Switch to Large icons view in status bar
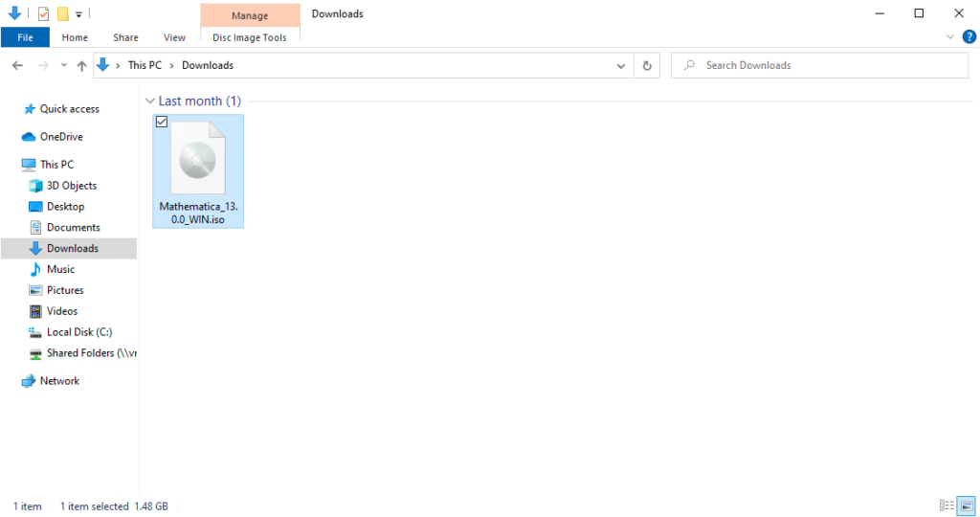Screen dimensions: 980x517 click(x=967, y=506)
